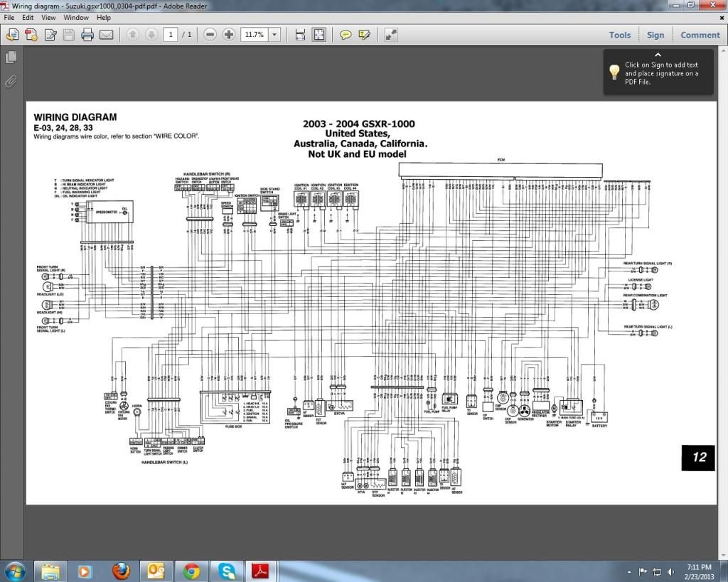
Task: Zoom in with the plus button
Action: pos(228,34)
